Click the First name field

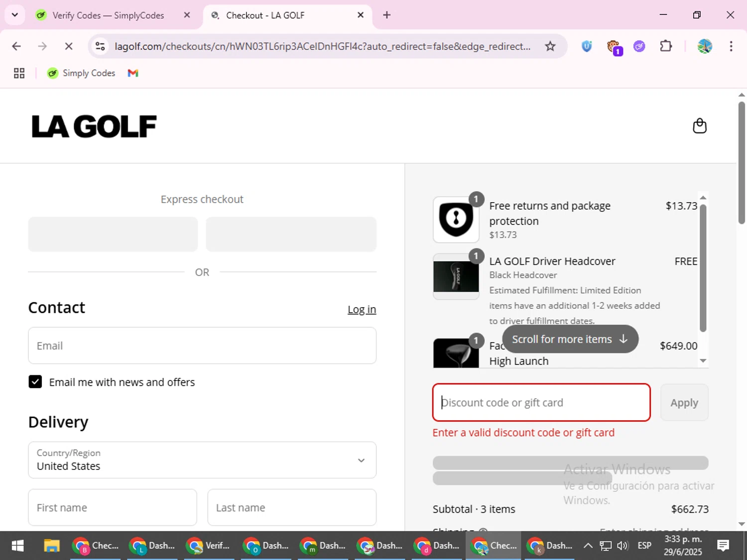point(113,507)
